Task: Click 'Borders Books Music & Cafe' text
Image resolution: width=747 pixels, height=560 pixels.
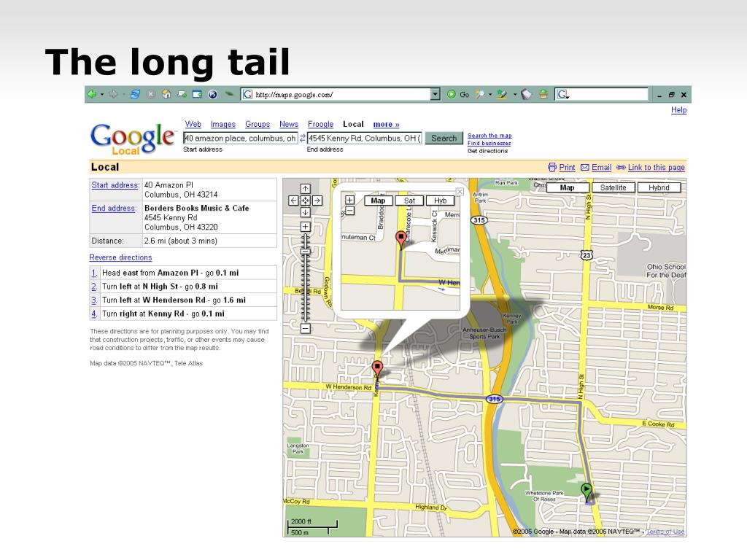Action: (x=197, y=208)
